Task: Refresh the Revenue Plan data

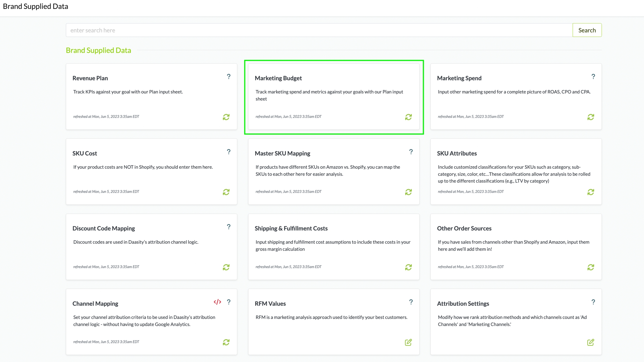Action: pos(226,117)
